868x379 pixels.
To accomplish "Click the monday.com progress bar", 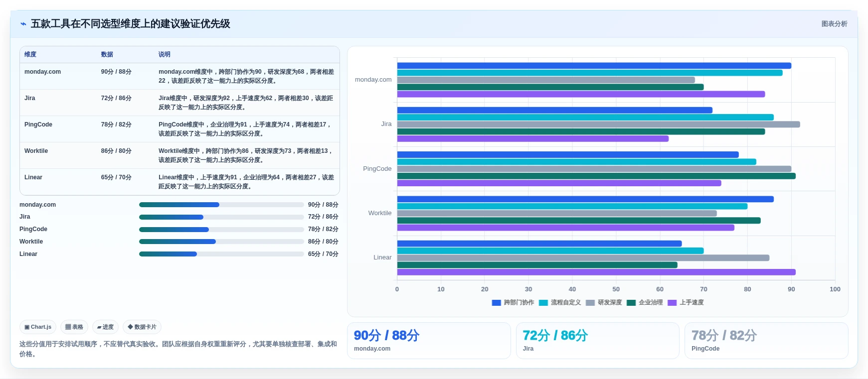I will pyautogui.click(x=221, y=205).
